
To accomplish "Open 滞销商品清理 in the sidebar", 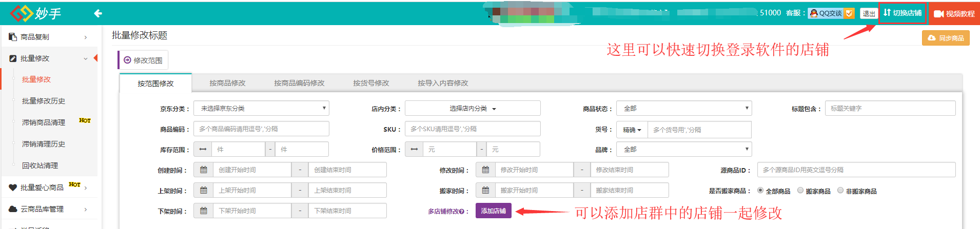I will click(44, 122).
